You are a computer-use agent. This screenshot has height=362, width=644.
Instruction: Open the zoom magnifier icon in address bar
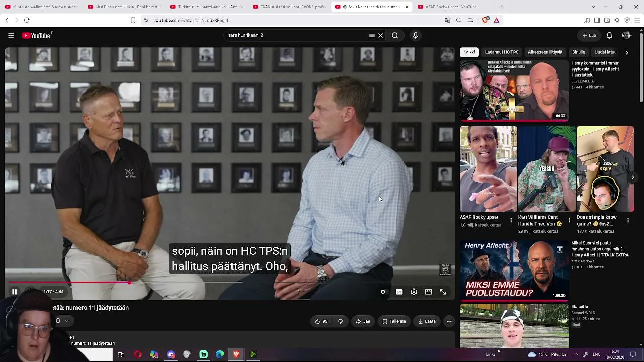459,20
